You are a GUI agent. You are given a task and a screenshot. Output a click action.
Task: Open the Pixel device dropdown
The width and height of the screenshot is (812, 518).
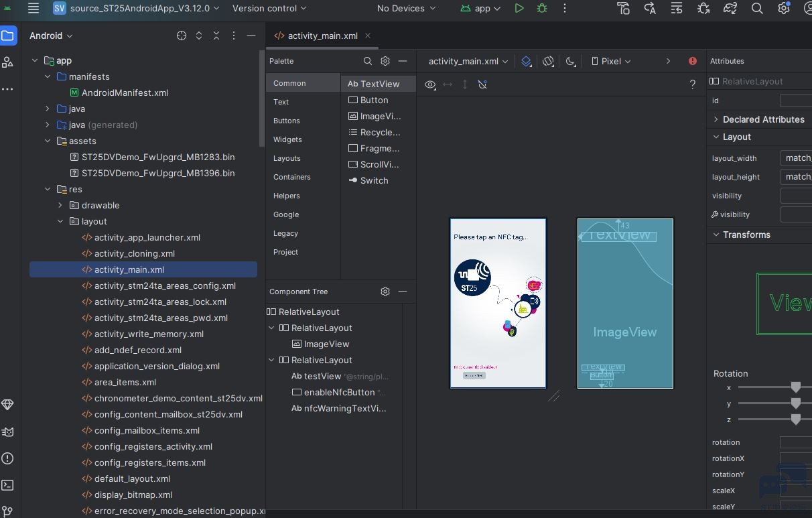(x=611, y=61)
